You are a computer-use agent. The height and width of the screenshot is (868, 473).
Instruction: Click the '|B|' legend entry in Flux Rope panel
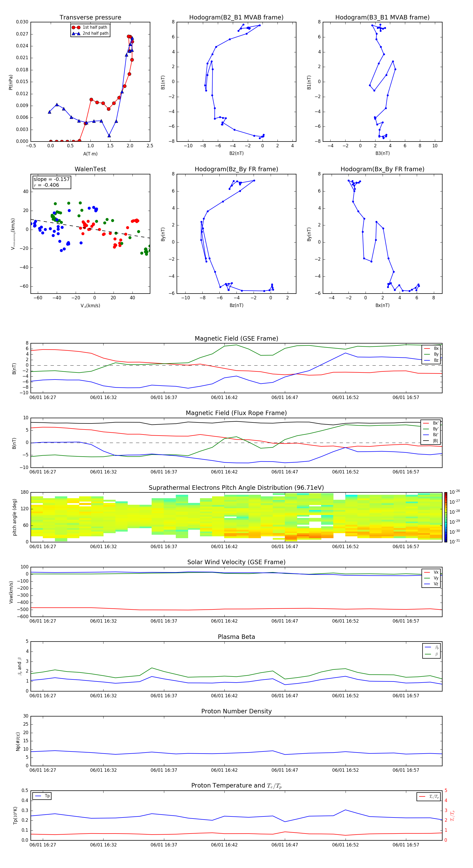pos(431,441)
